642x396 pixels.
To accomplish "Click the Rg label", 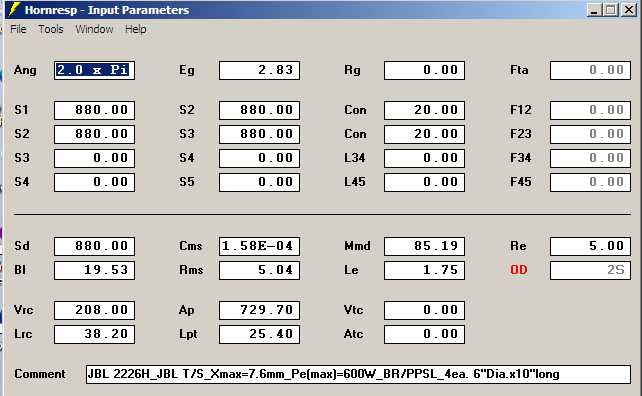I will [353, 70].
